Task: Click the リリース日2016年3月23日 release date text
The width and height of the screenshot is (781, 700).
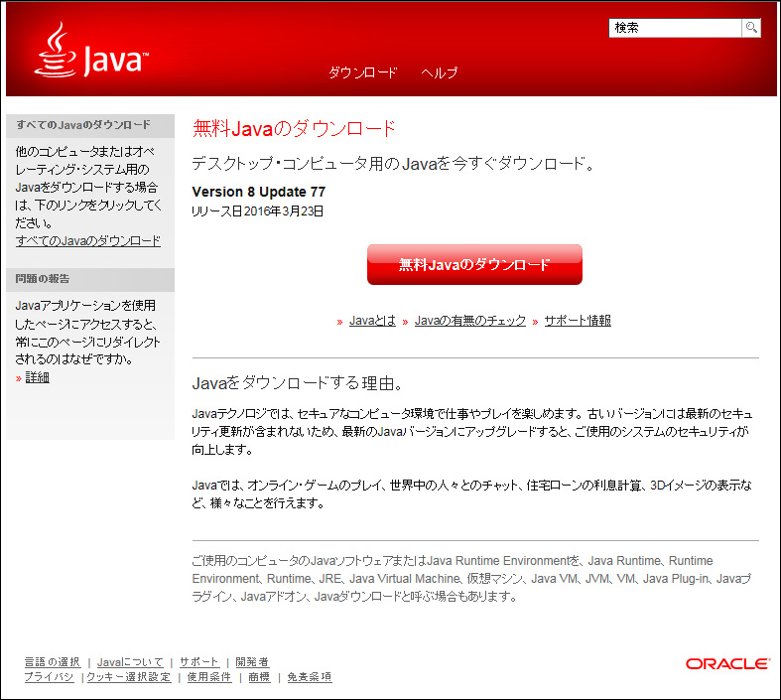Action: (x=257, y=211)
